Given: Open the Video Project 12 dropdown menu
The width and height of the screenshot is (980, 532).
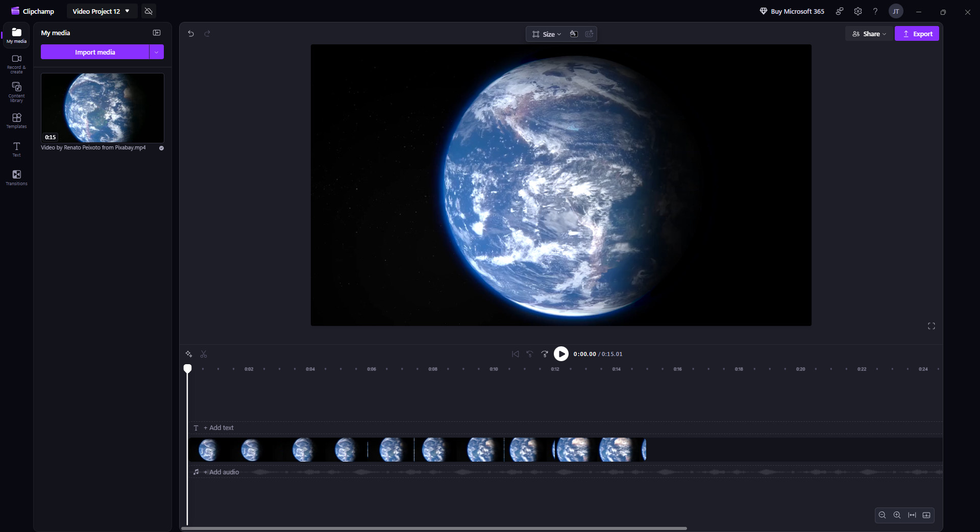Looking at the screenshot, I should (102, 11).
